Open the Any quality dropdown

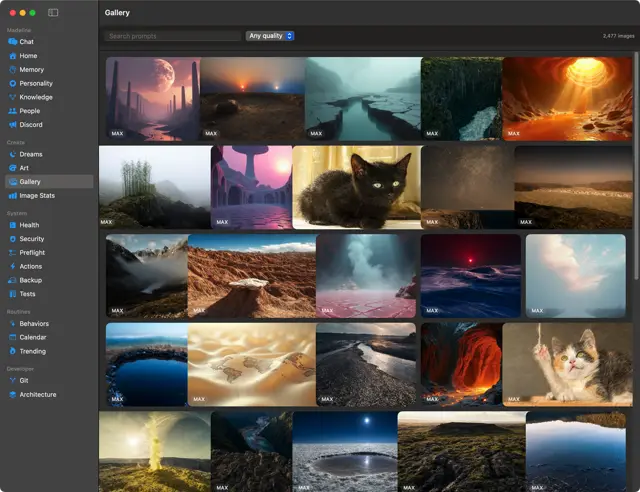coord(270,36)
